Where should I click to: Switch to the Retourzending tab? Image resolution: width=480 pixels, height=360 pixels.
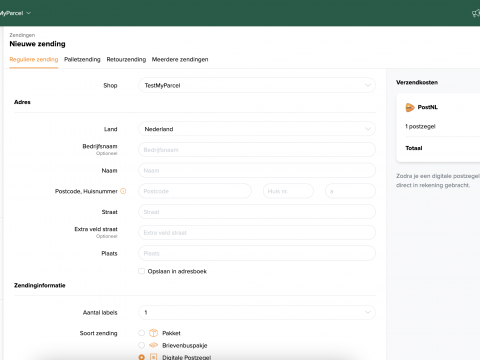(x=126, y=59)
